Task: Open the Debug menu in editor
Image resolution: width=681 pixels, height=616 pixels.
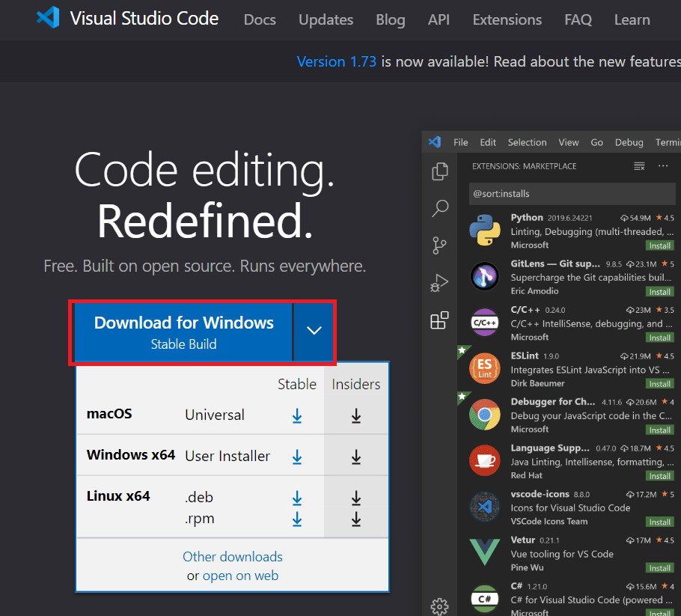Action: [629, 142]
